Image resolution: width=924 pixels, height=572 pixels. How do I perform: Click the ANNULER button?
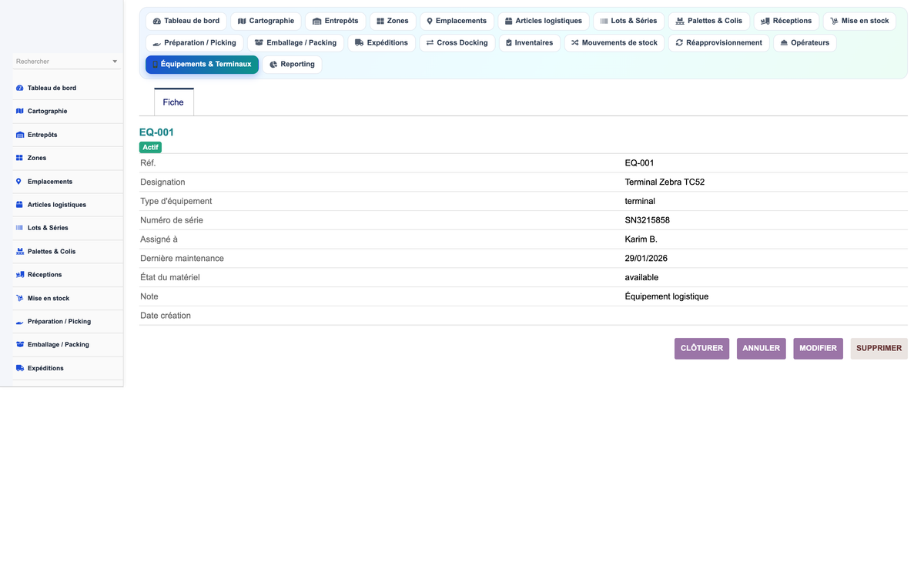point(762,349)
